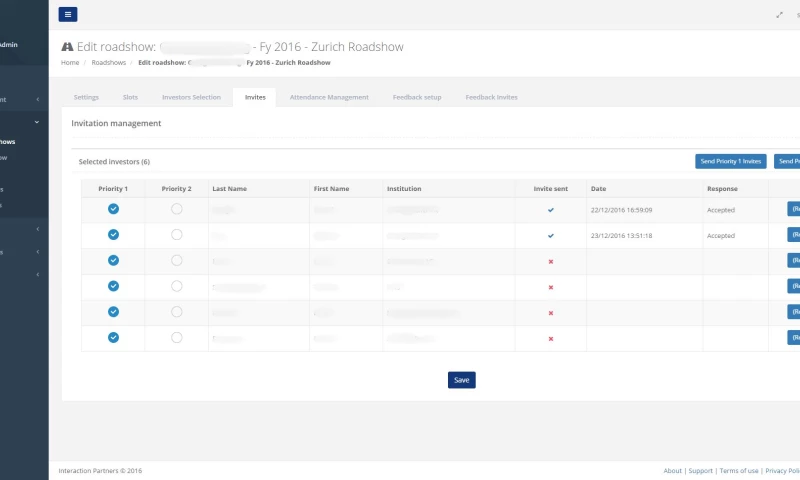This screenshot has width=800, height=480.
Task: Open the Feedback setup tab
Action: point(417,97)
